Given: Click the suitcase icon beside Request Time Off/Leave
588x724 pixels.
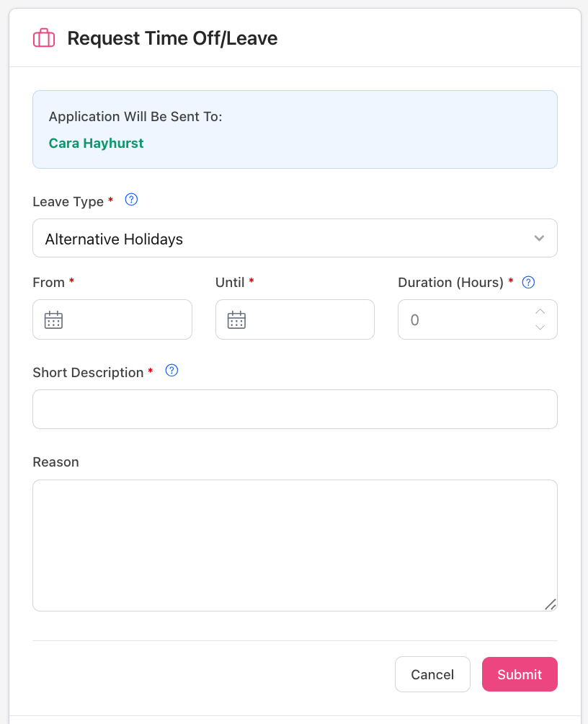Looking at the screenshot, I should [x=44, y=38].
